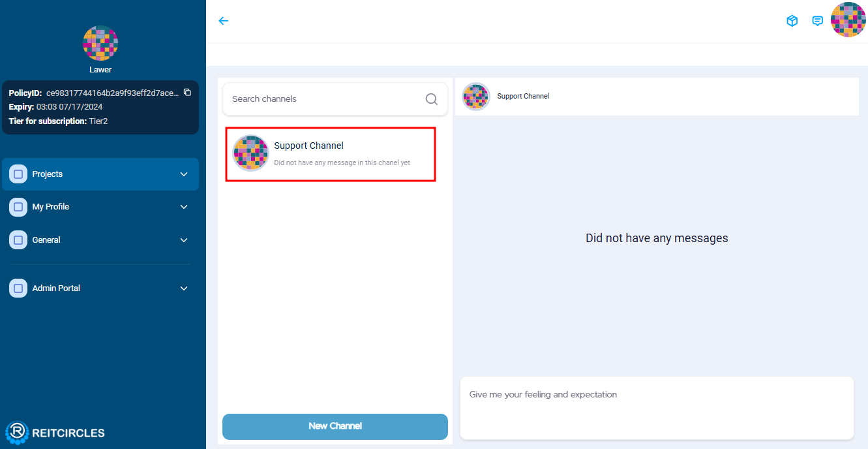Expand the Projects chevron
This screenshot has height=449, width=868.
point(184,174)
